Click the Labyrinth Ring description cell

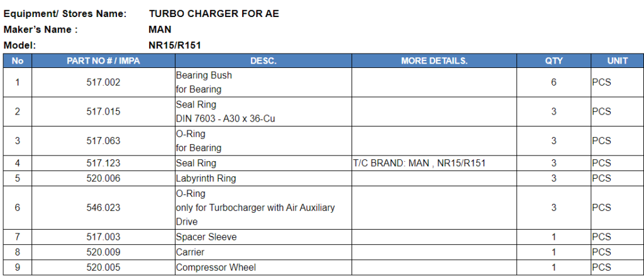[x=206, y=179]
